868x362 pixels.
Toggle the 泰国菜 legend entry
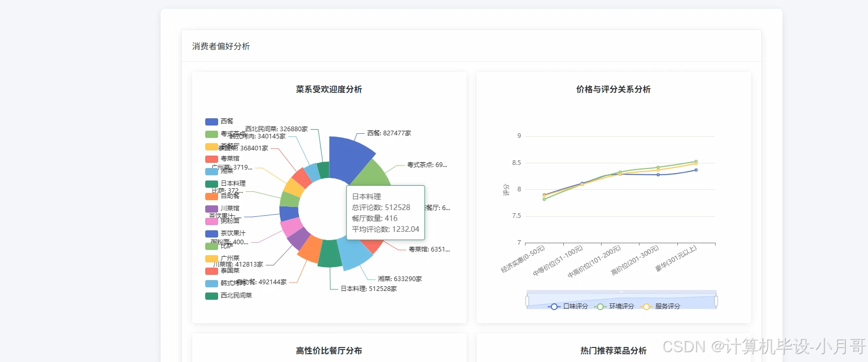[x=222, y=271]
